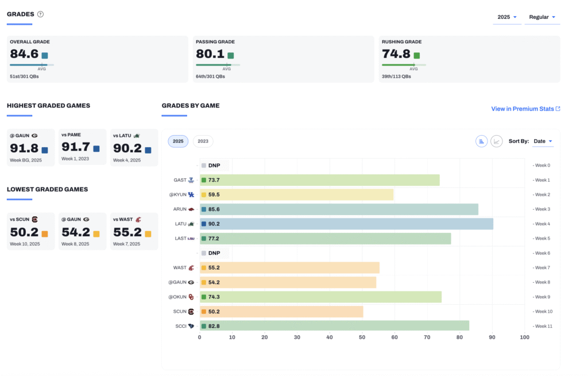Image resolution: width=588 pixels, height=376 pixels.
Task: Open the Regular season type dropdown
Action: click(x=542, y=17)
